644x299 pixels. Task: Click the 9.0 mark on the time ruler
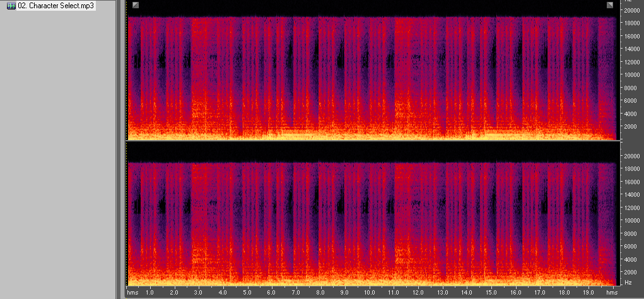(x=344, y=293)
